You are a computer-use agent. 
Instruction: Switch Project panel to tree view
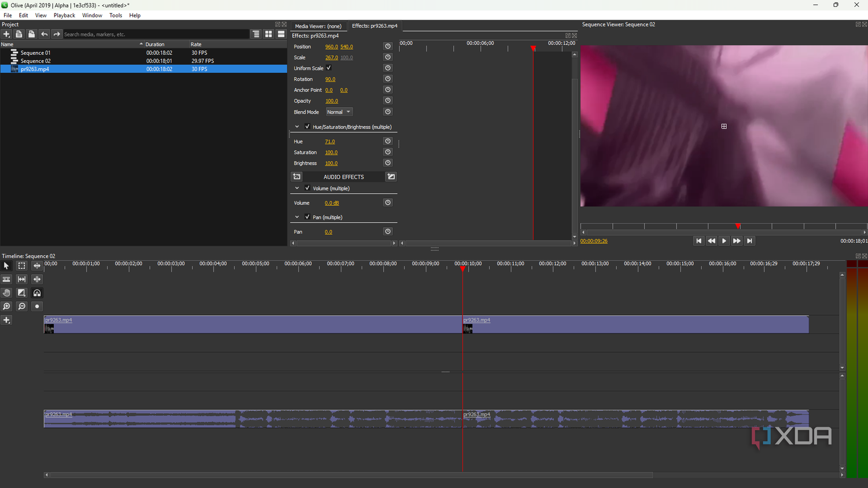click(x=256, y=34)
